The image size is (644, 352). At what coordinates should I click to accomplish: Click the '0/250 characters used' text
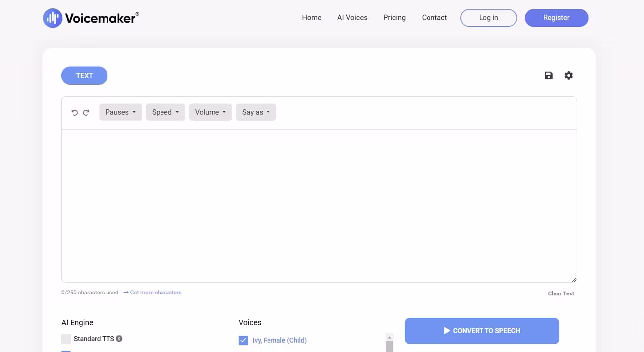[x=90, y=293]
